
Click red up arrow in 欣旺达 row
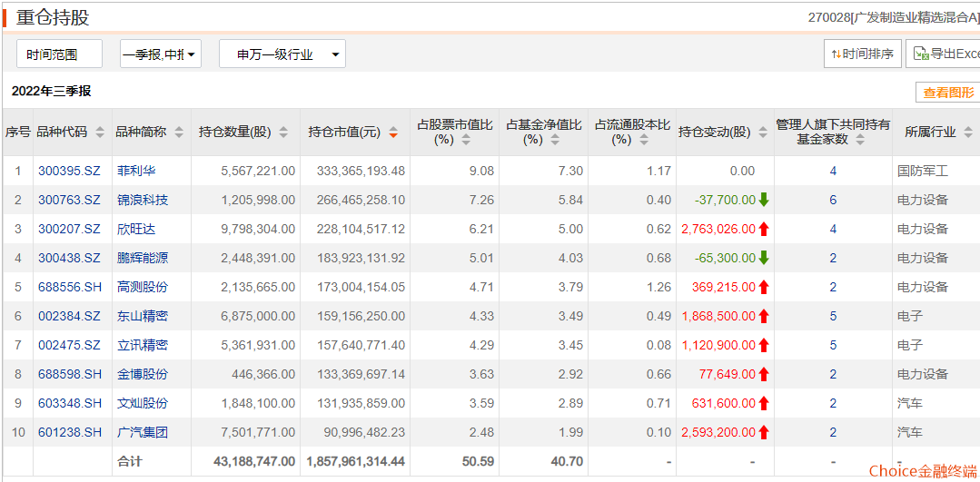point(764,229)
